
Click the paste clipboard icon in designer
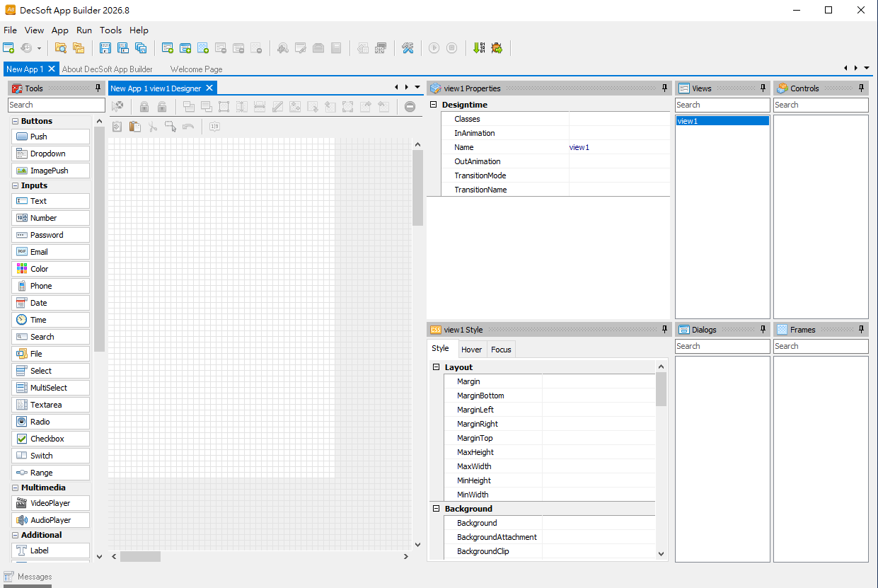tap(134, 127)
